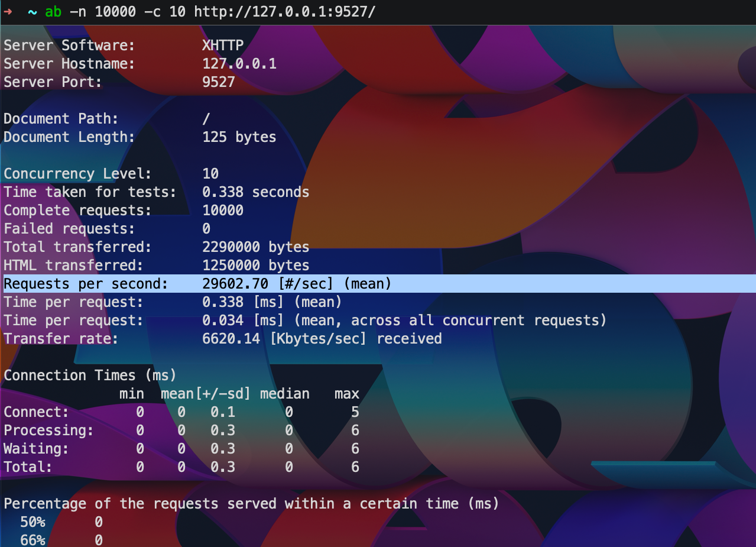The width and height of the screenshot is (756, 547).
Task: Click the HTML transferred value 1250000 bytes
Action: (255, 266)
